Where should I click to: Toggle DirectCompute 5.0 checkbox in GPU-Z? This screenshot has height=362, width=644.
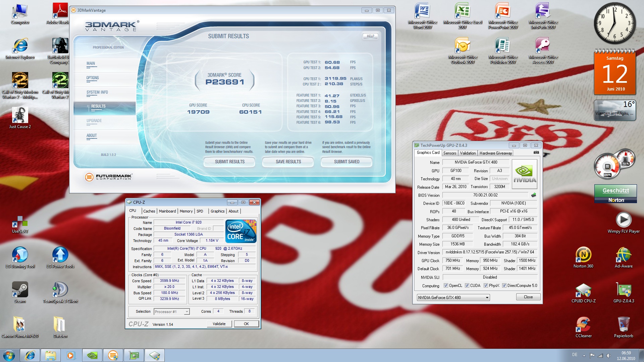pos(504,286)
